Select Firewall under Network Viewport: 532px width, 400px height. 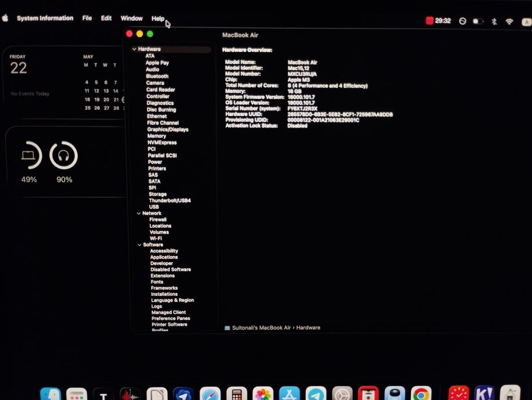158,220
